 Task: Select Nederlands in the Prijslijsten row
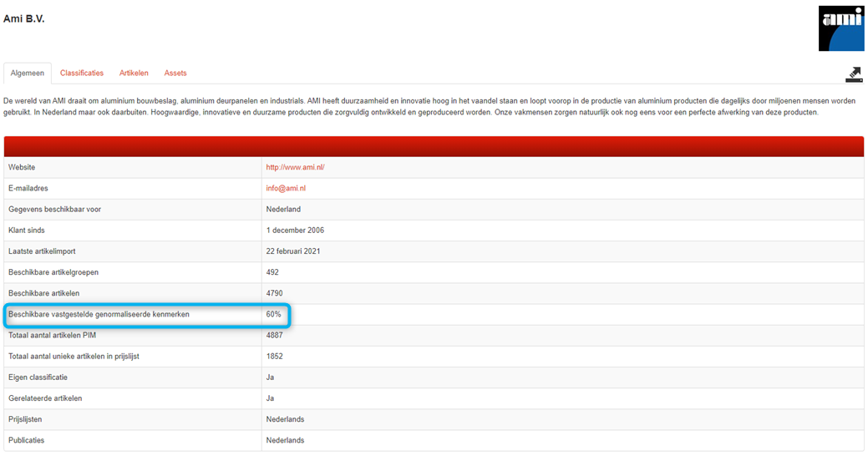point(285,419)
